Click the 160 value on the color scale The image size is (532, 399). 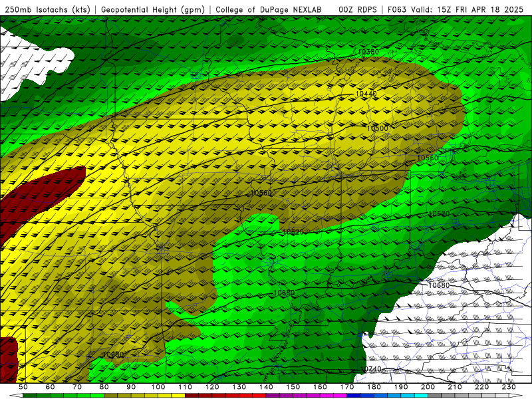(x=320, y=387)
